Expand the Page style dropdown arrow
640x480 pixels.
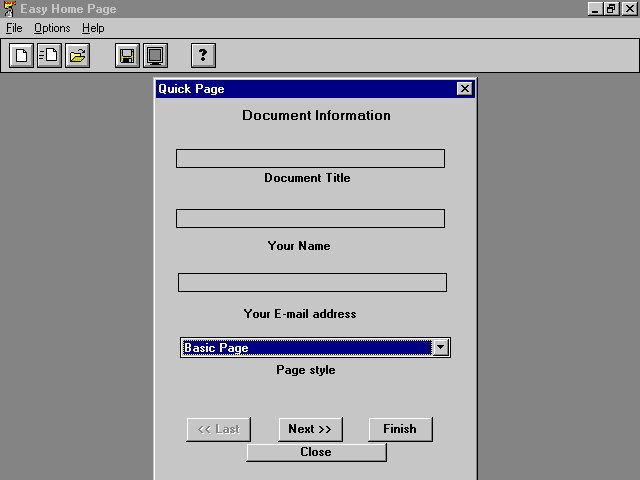(x=440, y=347)
